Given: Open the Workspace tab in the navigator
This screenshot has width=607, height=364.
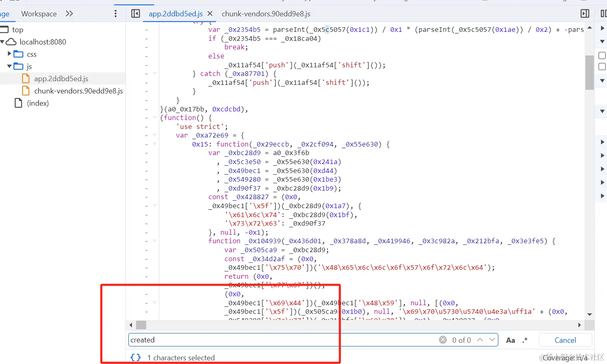Looking at the screenshot, I should [39, 13].
